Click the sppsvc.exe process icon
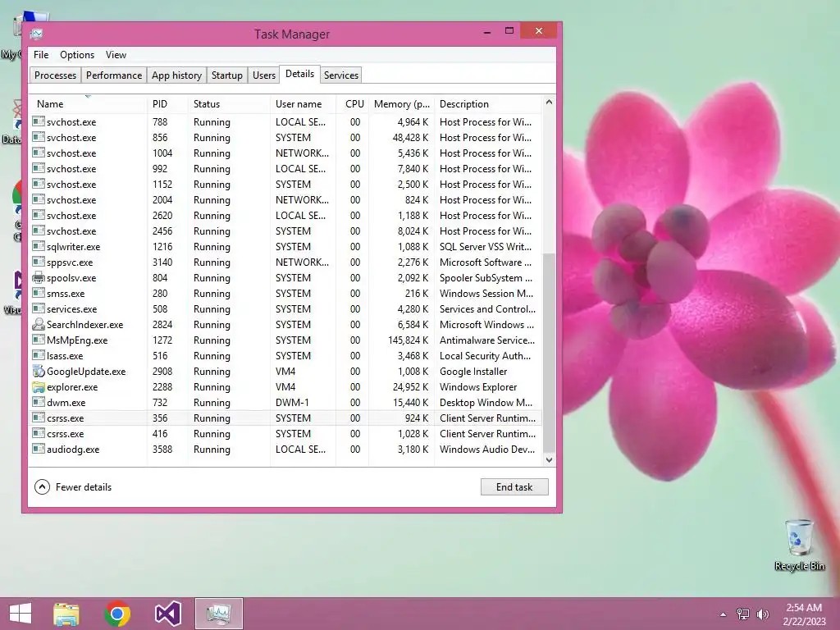Image resolution: width=840 pixels, height=630 pixels. [x=38, y=262]
